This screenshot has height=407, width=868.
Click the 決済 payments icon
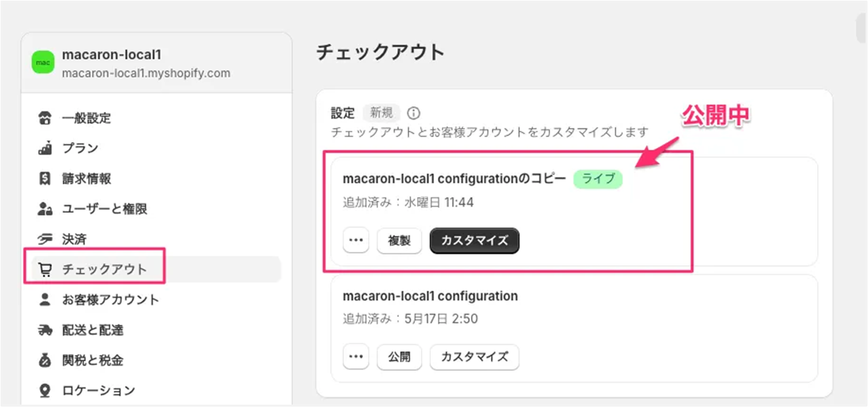tap(45, 239)
